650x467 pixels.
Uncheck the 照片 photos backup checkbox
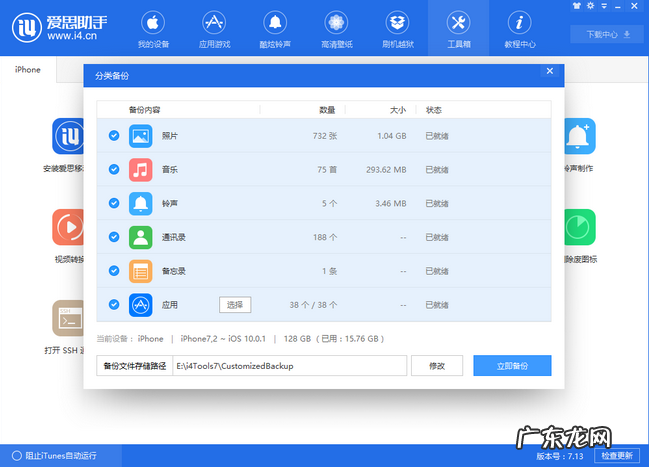(114, 136)
